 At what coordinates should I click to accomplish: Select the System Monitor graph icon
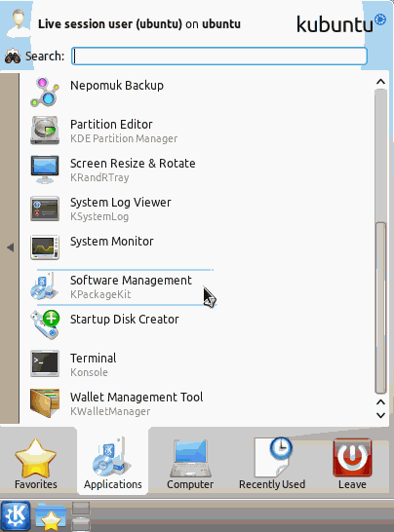point(45,247)
